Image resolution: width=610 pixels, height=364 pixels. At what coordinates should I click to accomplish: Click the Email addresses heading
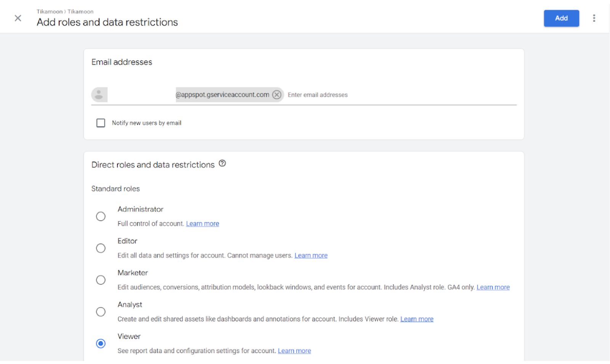click(122, 62)
